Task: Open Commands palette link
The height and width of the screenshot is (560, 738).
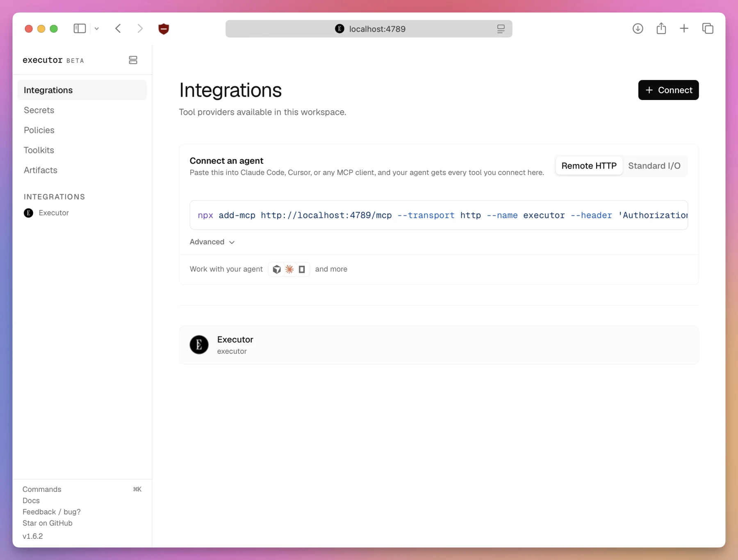Action: coord(42,489)
